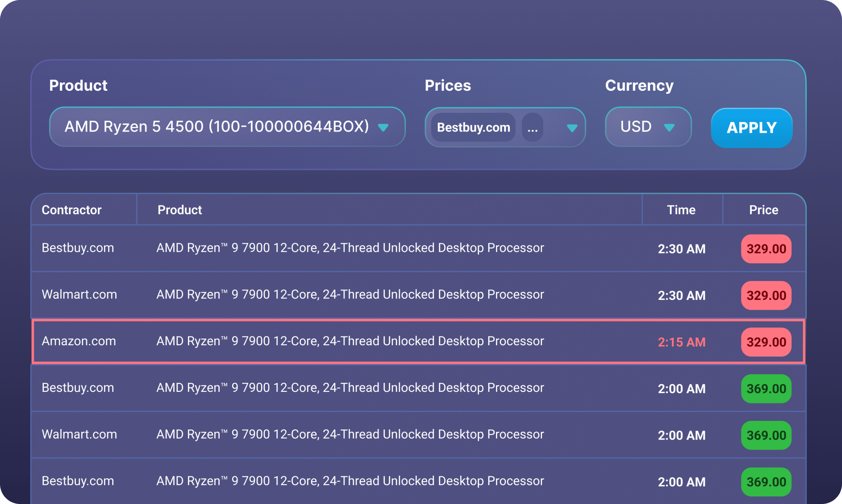Click the Time column header
842x504 pixels.
[x=681, y=210]
